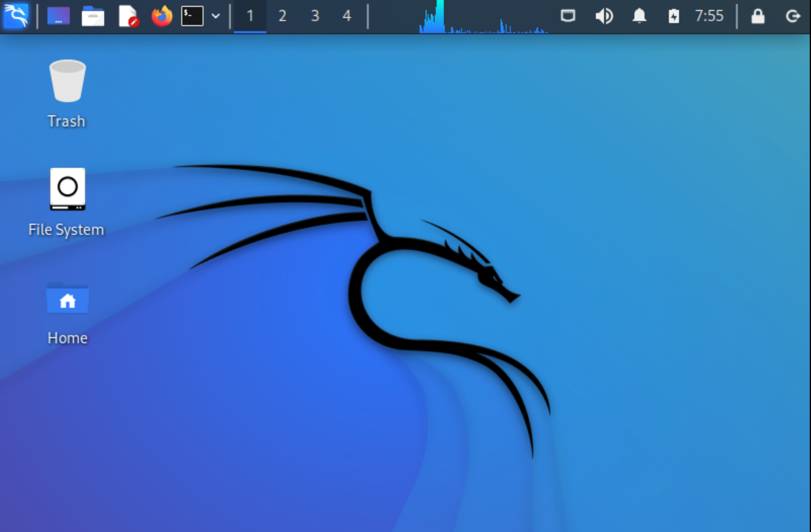Viewport: 811px width, 532px height.
Task: Lock the screen with the padlock icon
Action: coord(758,16)
